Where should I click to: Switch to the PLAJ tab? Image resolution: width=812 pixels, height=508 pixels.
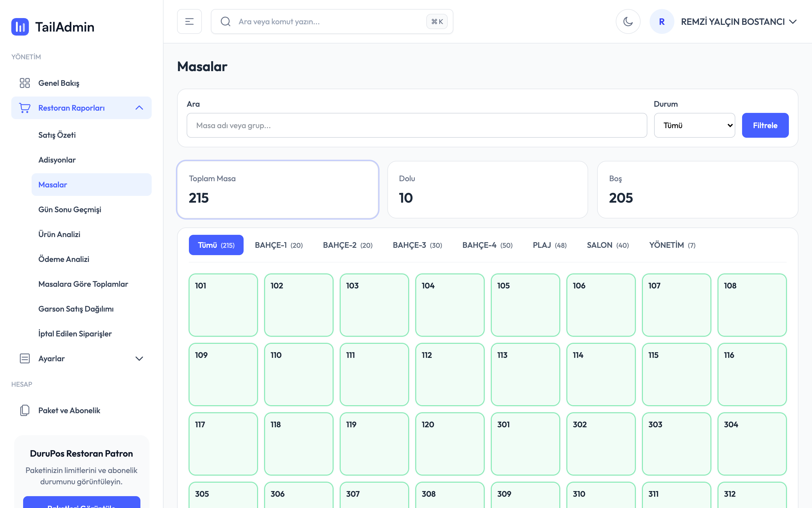[x=550, y=245]
